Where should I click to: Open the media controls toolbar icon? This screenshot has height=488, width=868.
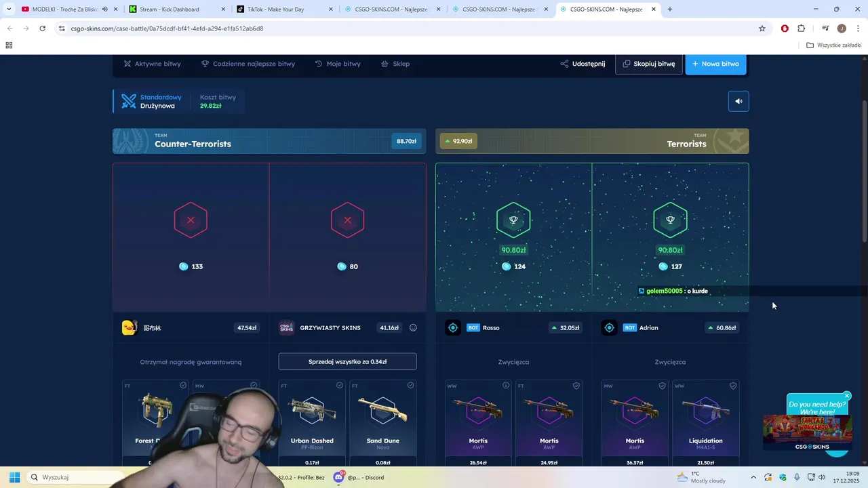(825, 28)
